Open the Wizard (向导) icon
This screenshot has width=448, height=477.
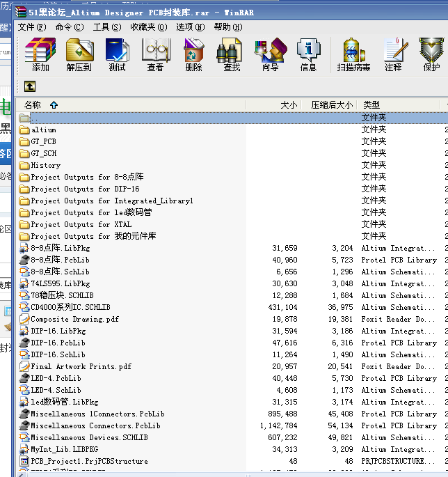pyautogui.click(x=271, y=55)
